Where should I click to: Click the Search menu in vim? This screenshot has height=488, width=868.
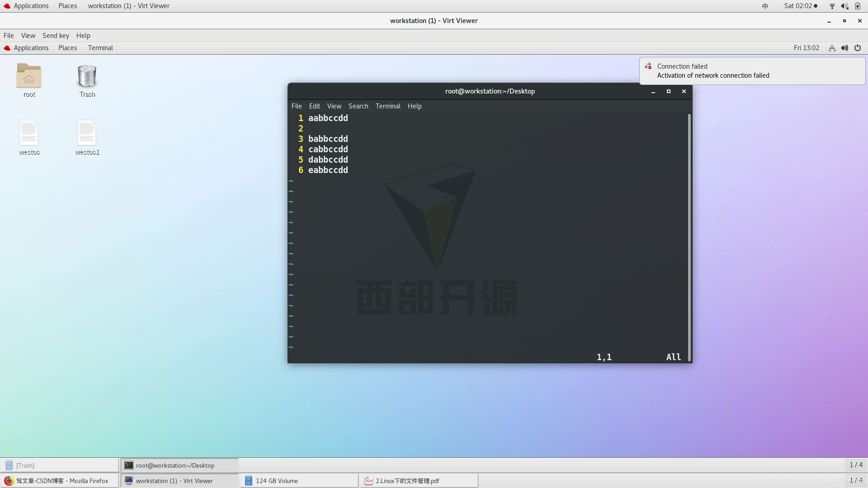(359, 105)
